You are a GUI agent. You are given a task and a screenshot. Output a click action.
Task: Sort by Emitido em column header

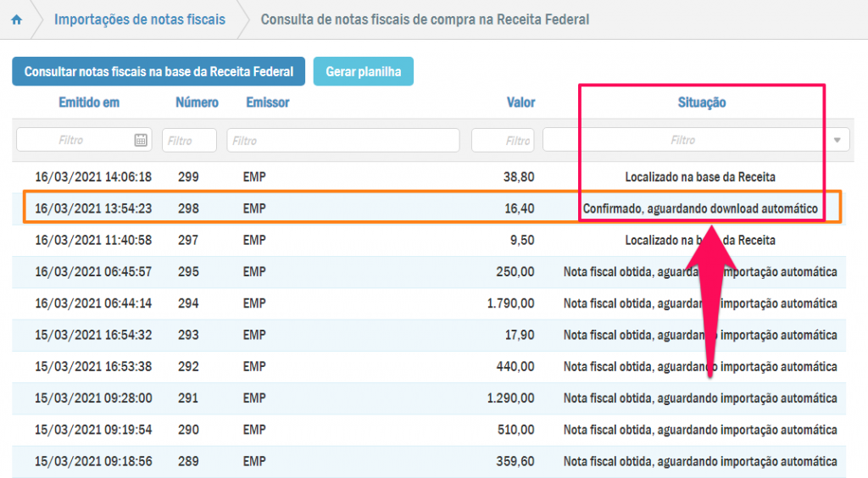[x=89, y=103]
